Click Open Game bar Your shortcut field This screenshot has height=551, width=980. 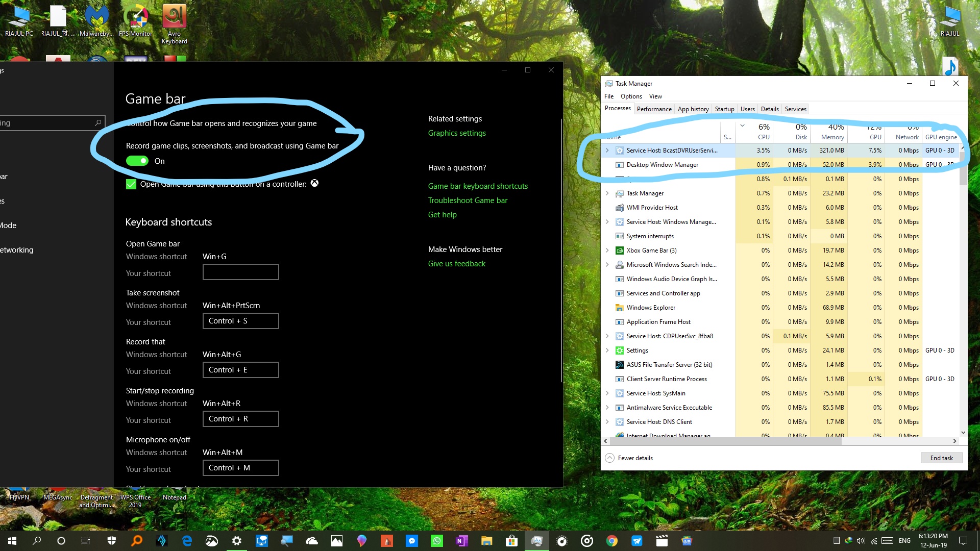(241, 272)
